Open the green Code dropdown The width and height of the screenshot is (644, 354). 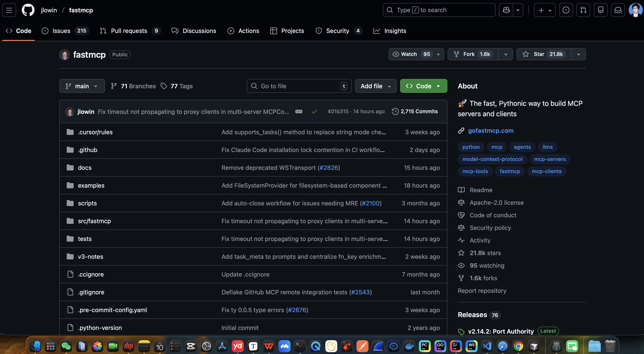coord(423,86)
